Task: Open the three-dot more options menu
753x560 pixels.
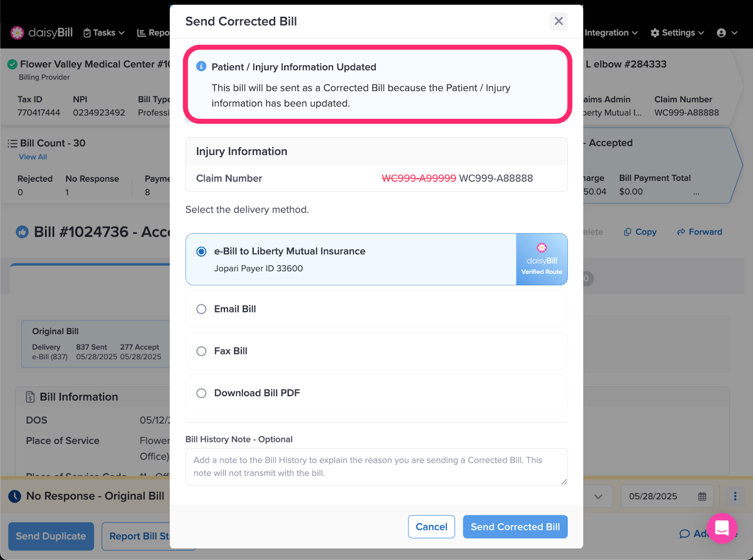Action: coord(735,496)
